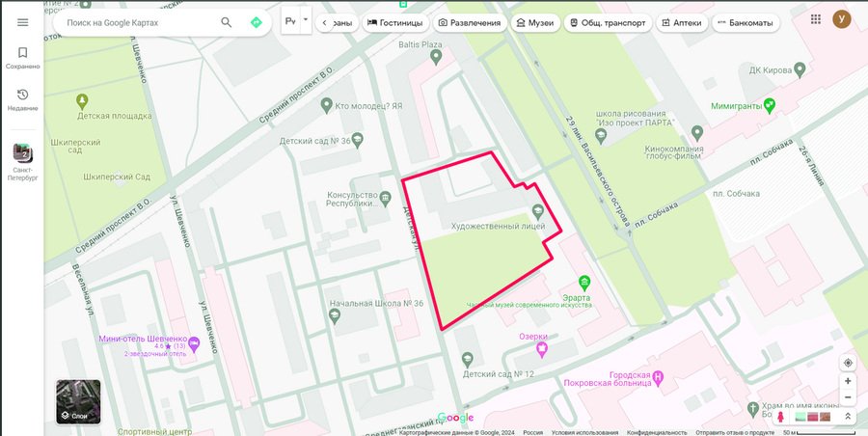This screenshot has height=436, width=868.
Task: Expand the imagery strip chevron near pegman
Action: click(x=847, y=417)
